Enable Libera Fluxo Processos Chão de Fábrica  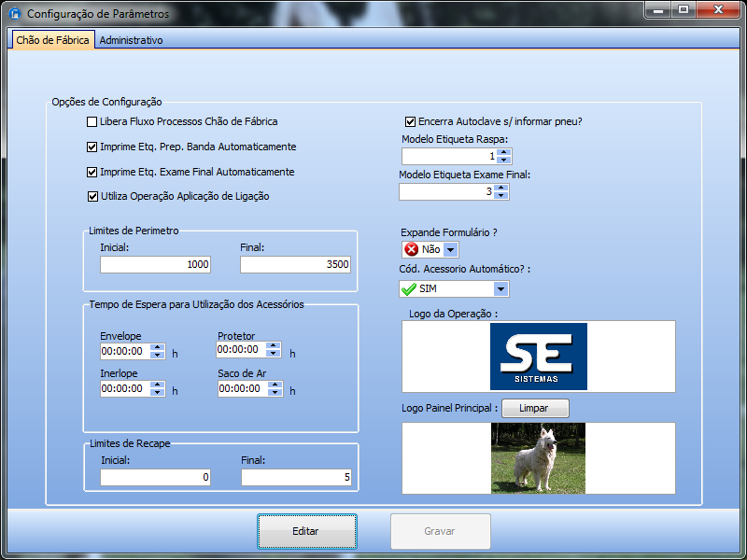tap(92, 121)
